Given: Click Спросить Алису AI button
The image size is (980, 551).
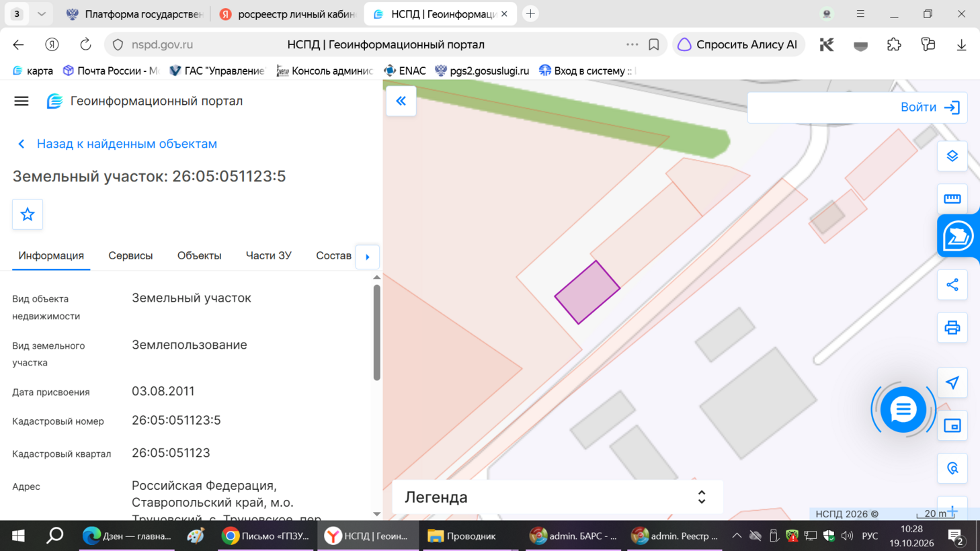Looking at the screenshot, I should [x=738, y=45].
